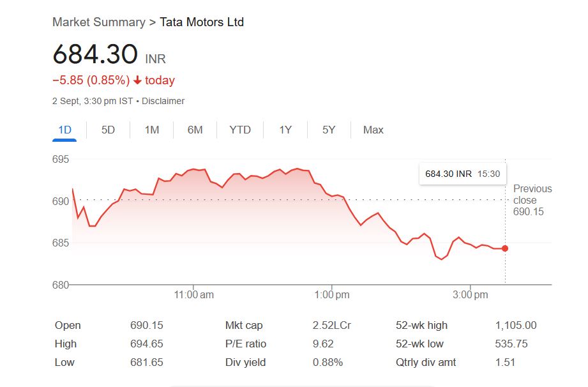Image resolution: width=588 pixels, height=387 pixels.
Task: Select the 1D range tab
Action: click(x=64, y=130)
